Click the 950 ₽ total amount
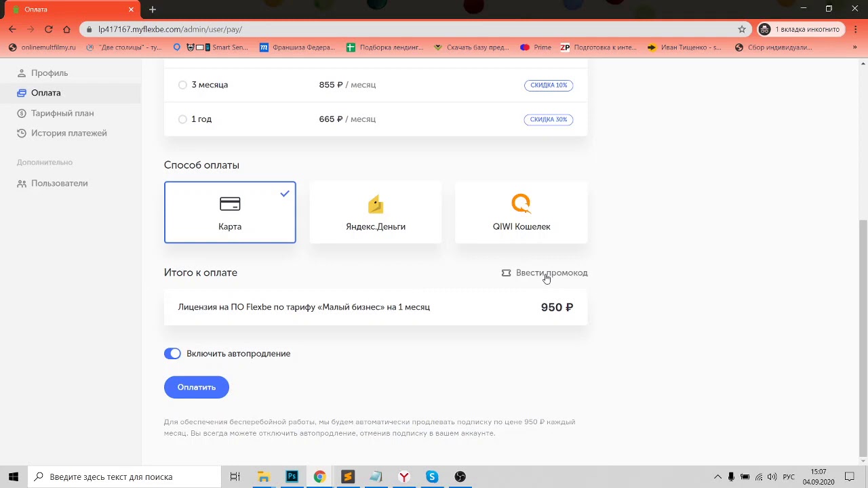The width and height of the screenshot is (868, 488). [557, 307]
